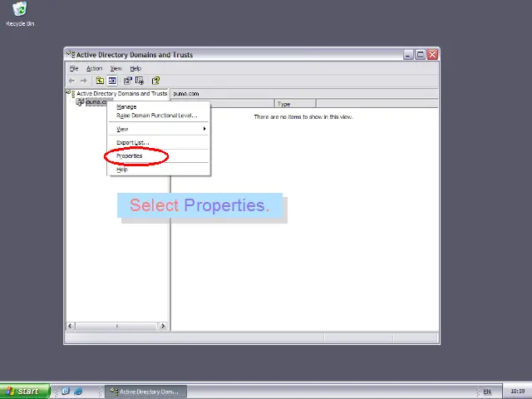Image resolution: width=532 pixels, height=399 pixels.
Task: Select Manage from the context menu
Action: (126, 106)
